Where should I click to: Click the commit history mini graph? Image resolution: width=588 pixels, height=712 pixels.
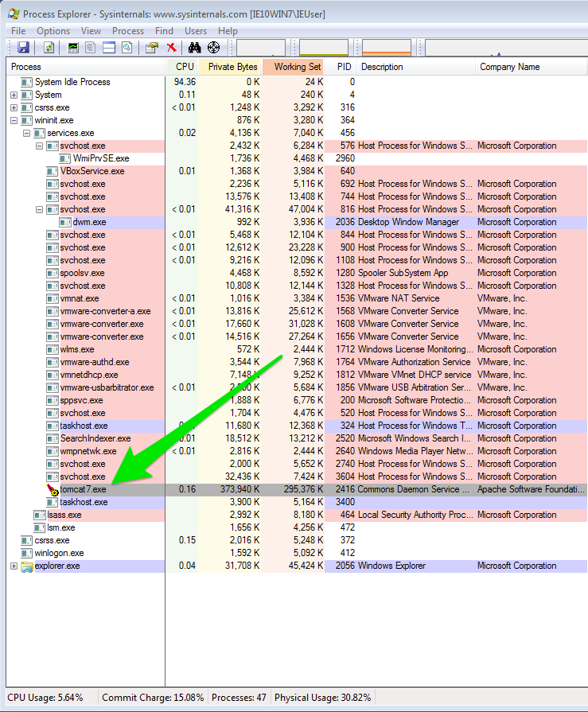click(x=324, y=48)
